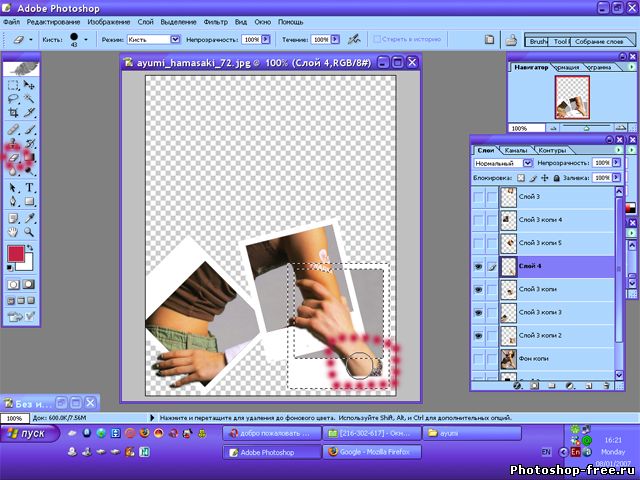Select the Hand tool
The width and height of the screenshot is (640, 480).
pyautogui.click(x=13, y=232)
